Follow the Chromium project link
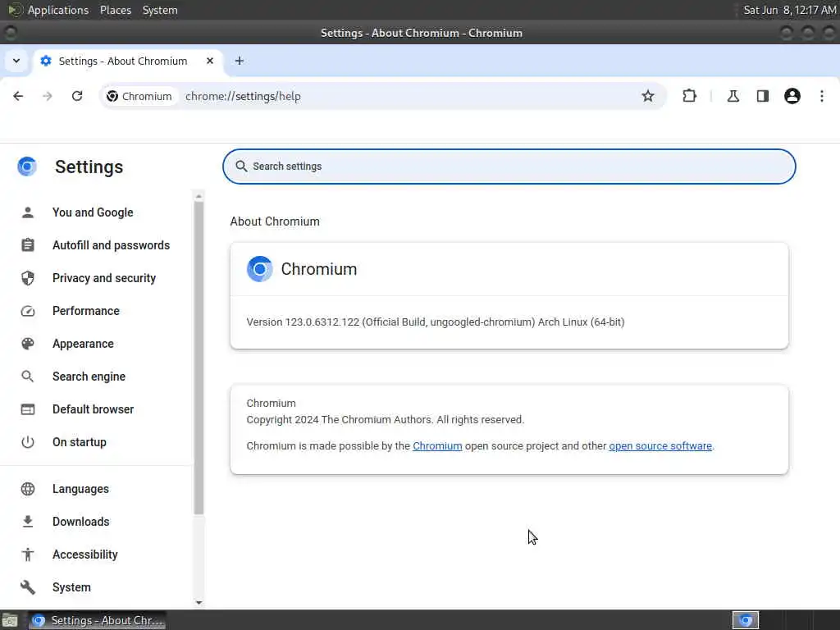Image resolution: width=840 pixels, height=630 pixels. tap(437, 446)
